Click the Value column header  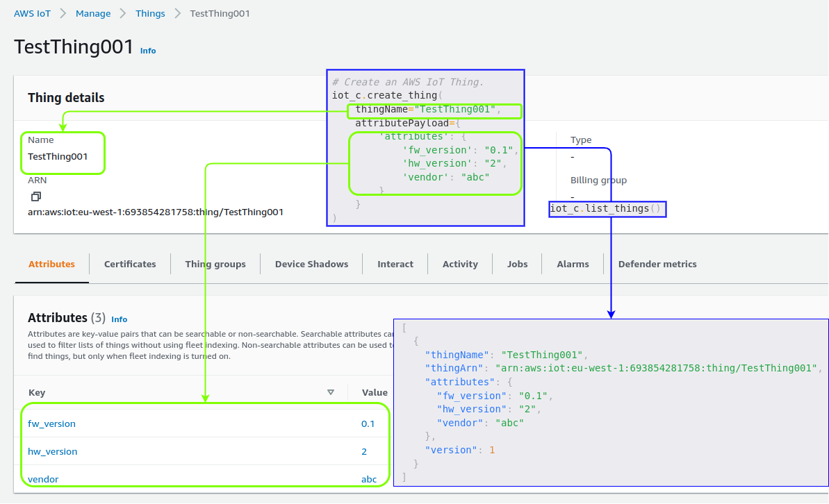point(375,392)
